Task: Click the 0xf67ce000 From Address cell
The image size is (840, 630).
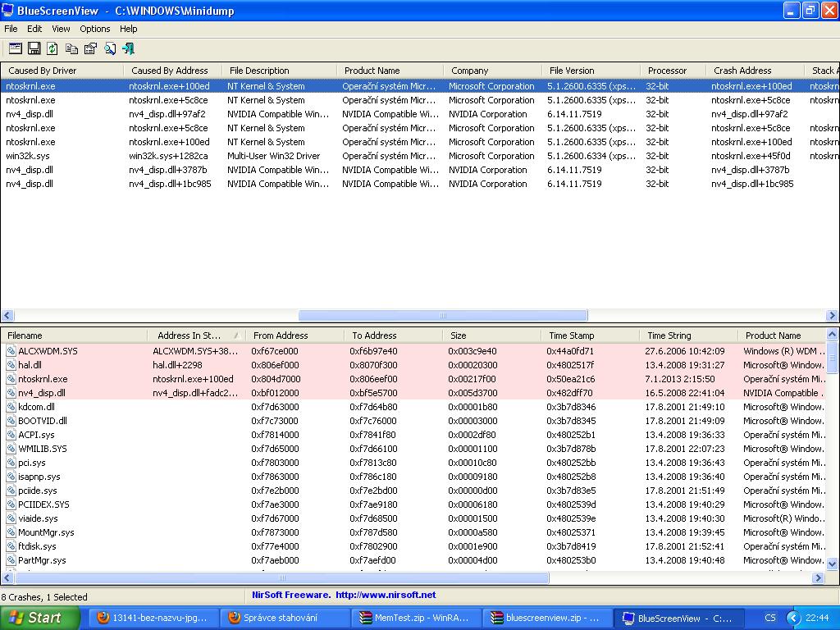Action: click(275, 351)
